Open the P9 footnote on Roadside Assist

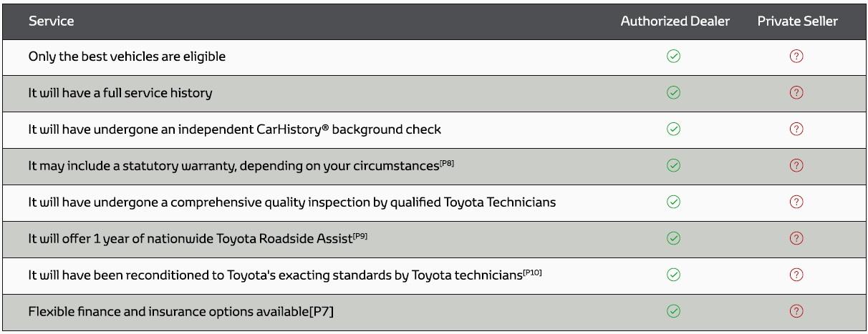click(360, 235)
